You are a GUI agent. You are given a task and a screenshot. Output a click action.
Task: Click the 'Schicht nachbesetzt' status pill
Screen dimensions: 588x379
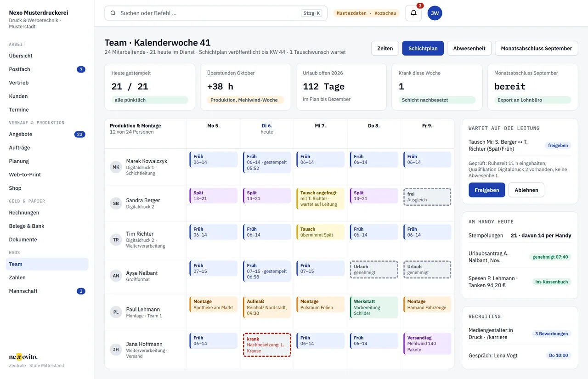pos(437,100)
